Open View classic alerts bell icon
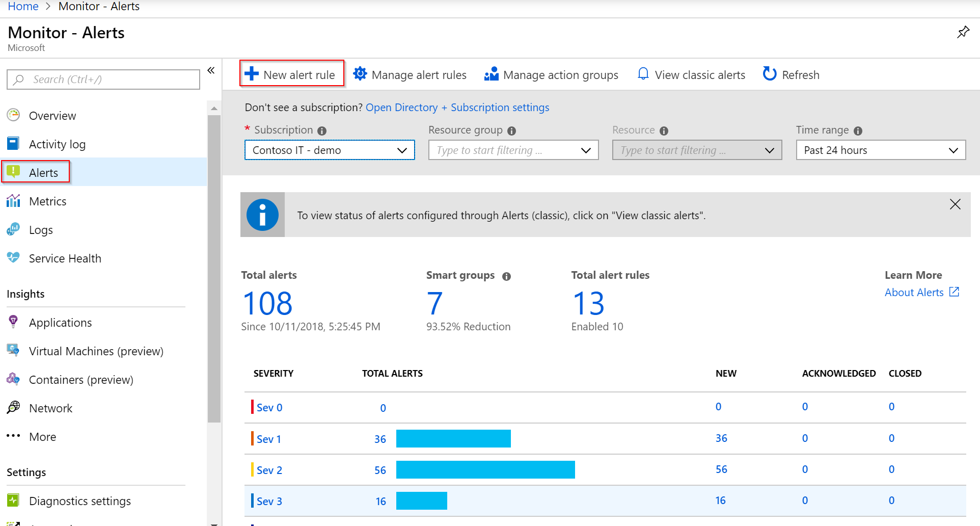Screen dimensions: 980x526 point(643,74)
